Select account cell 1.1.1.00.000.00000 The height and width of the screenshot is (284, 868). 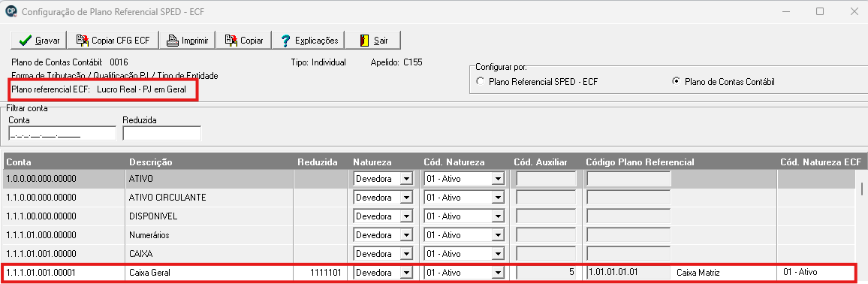click(x=65, y=216)
